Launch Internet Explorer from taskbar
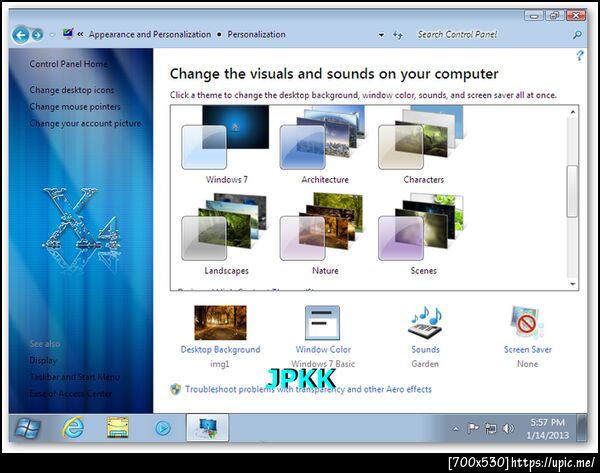 click(73, 428)
